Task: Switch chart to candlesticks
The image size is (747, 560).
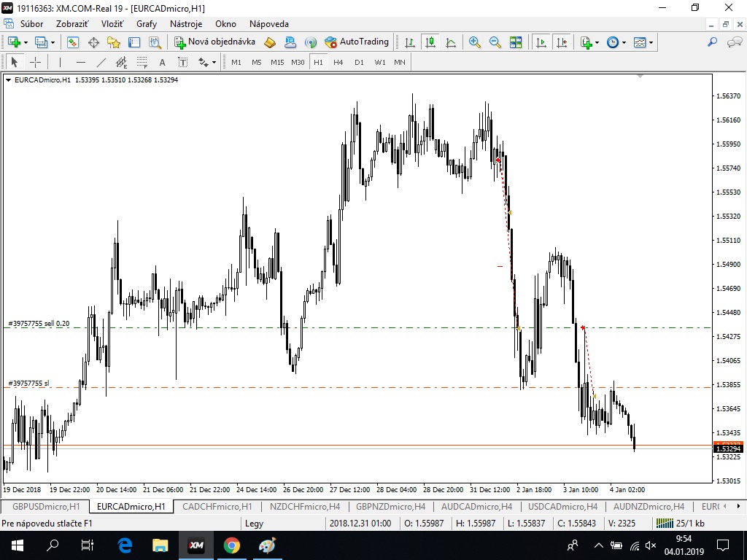Action: pyautogui.click(x=430, y=42)
